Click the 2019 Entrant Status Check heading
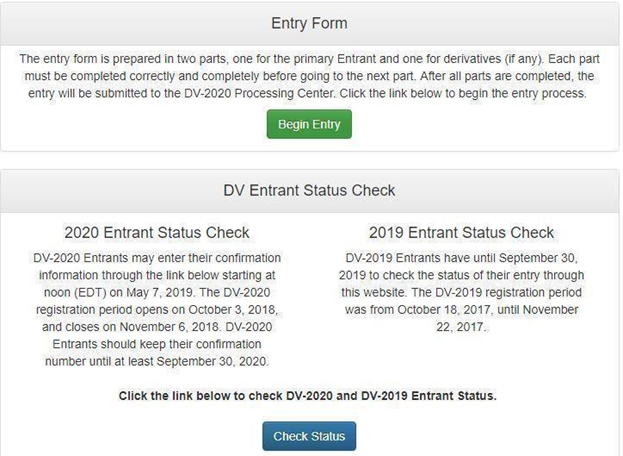This screenshot has height=456, width=623. point(461,233)
